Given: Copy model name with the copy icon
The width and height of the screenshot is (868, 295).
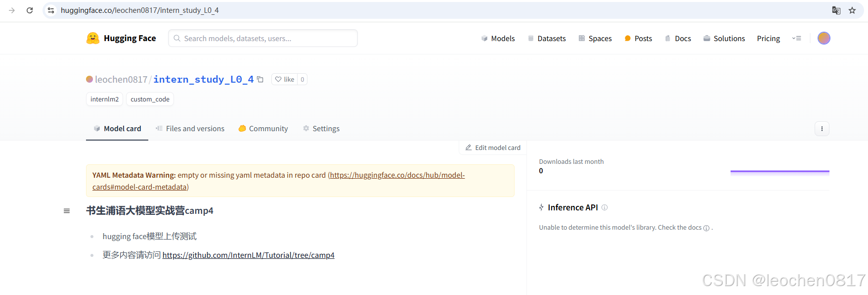Looking at the screenshot, I should pyautogui.click(x=260, y=79).
